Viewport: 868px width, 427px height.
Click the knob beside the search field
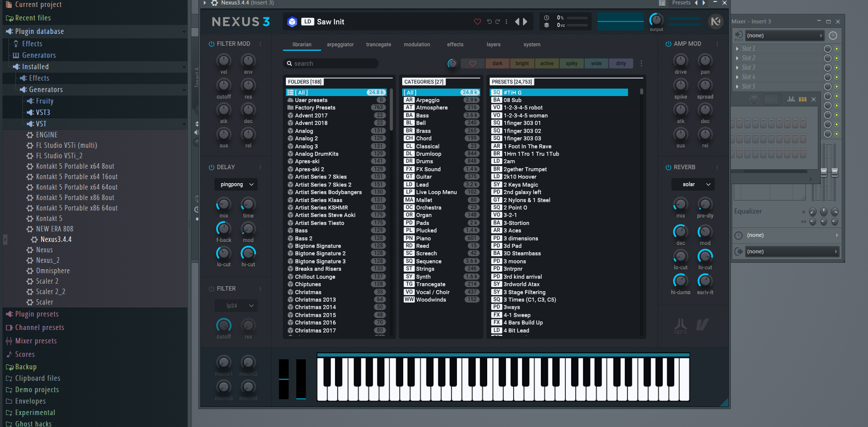452,64
